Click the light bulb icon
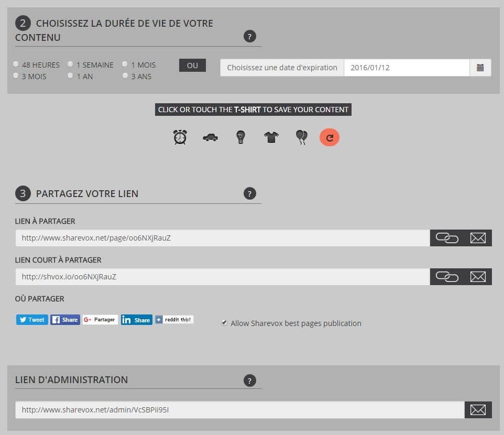 tap(240, 136)
